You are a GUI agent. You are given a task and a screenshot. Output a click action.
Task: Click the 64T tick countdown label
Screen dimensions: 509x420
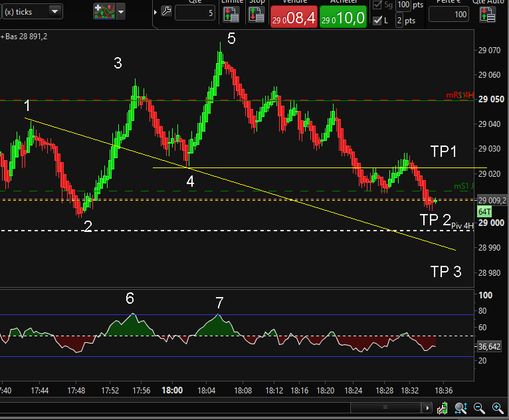[x=484, y=212]
